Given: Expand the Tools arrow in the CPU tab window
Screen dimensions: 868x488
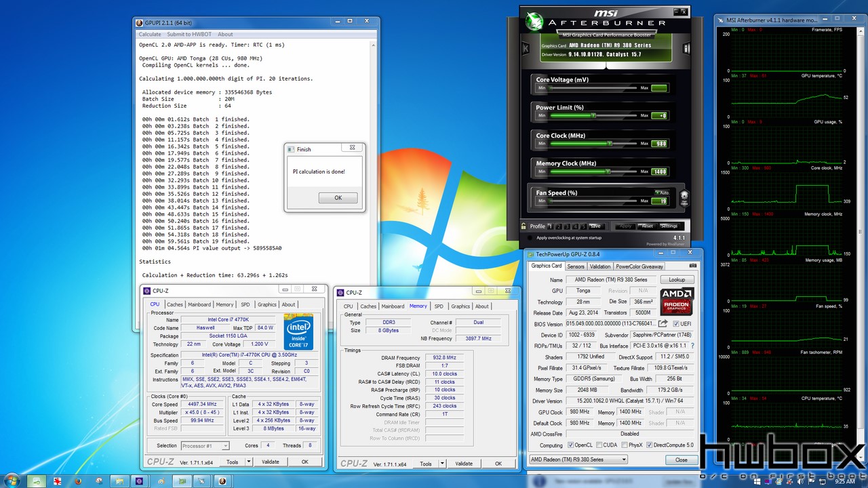Looking at the screenshot, I should (x=248, y=462).
